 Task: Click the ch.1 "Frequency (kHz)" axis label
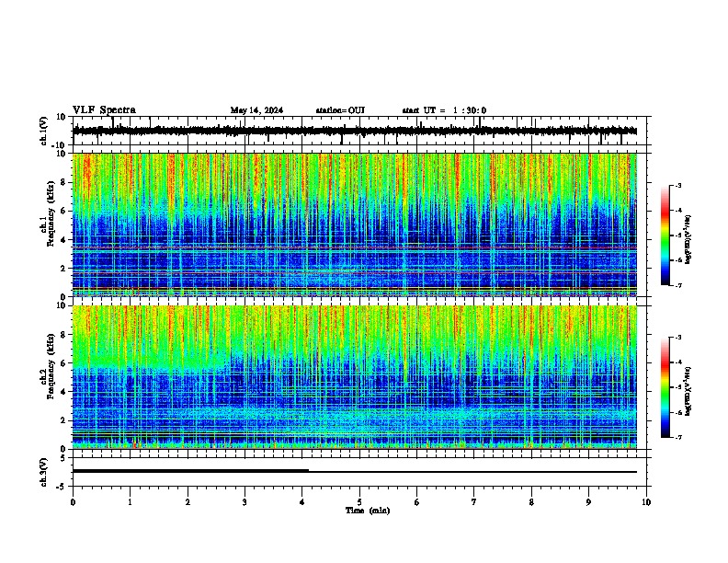[x=53, y=213]
